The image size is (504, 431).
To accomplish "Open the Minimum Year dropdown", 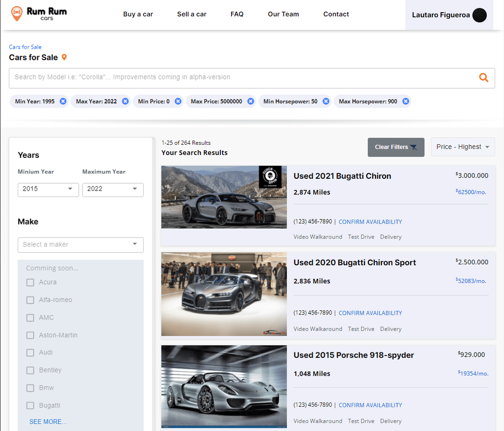I will coord(48,190).
